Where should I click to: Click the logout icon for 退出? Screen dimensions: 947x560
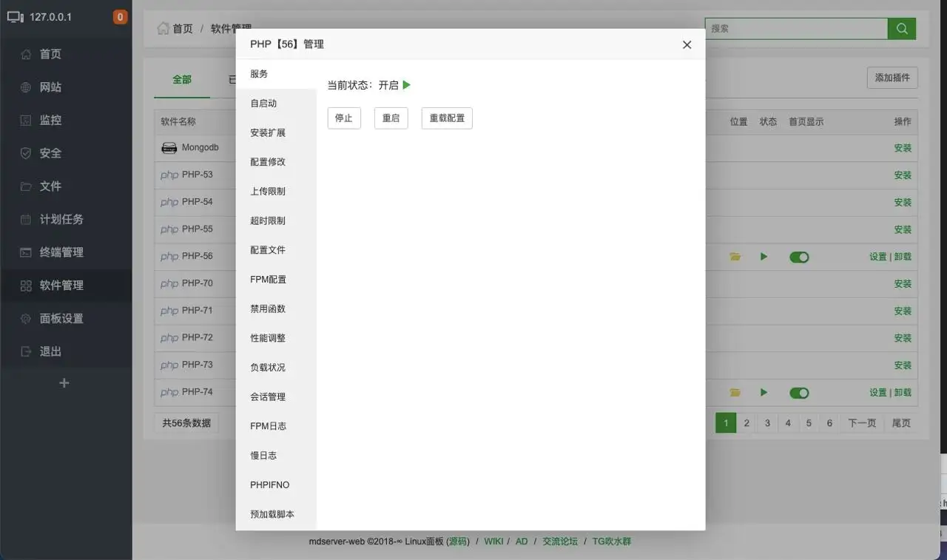26,351
